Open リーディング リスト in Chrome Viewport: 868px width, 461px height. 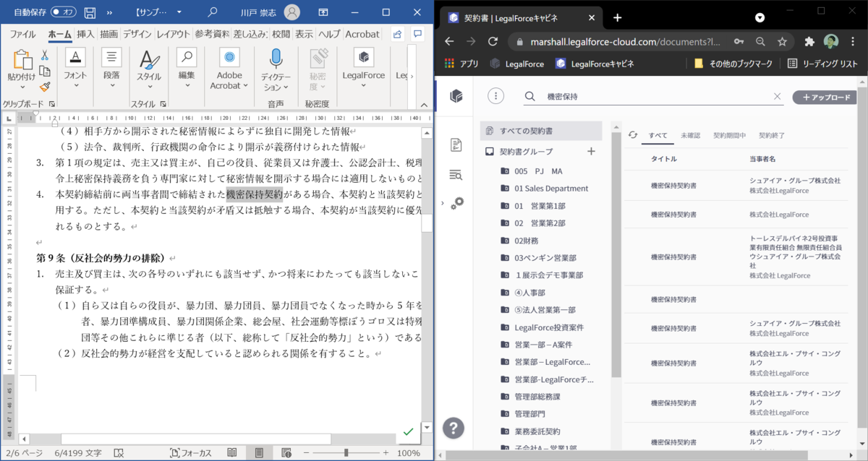822,64
